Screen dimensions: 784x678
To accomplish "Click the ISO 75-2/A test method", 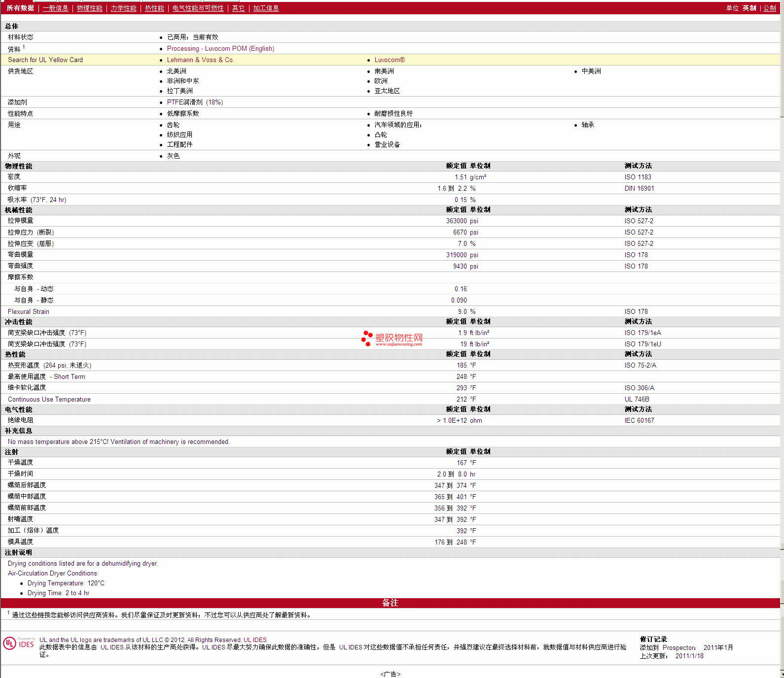I will click(x=640, y=365).
